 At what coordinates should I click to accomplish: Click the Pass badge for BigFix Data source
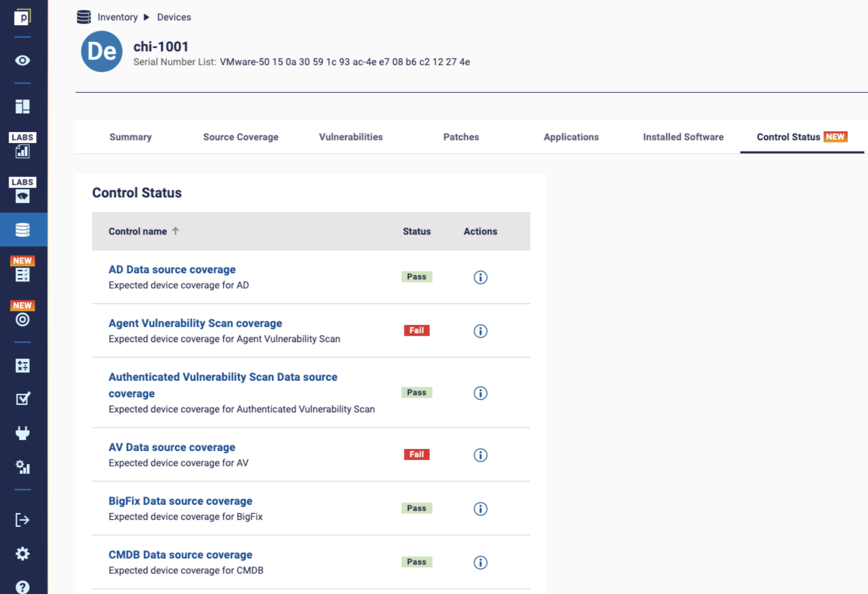click(417, 508)
